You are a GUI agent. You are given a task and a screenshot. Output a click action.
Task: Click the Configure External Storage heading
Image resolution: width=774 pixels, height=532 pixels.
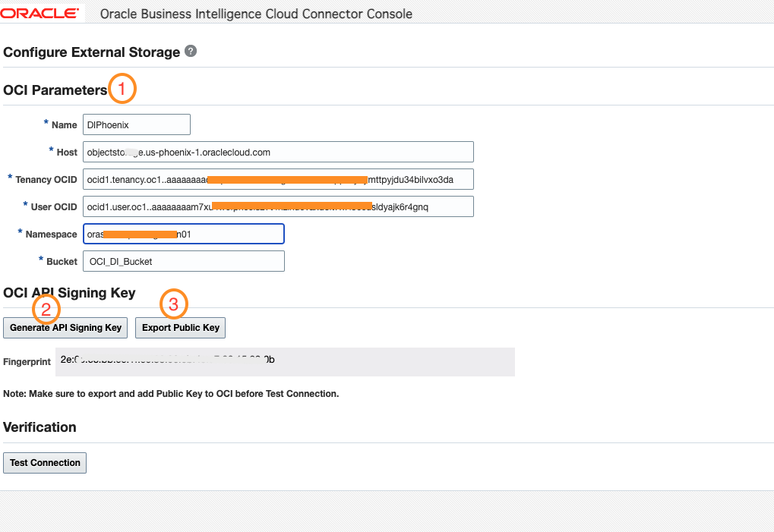[92, 52]
